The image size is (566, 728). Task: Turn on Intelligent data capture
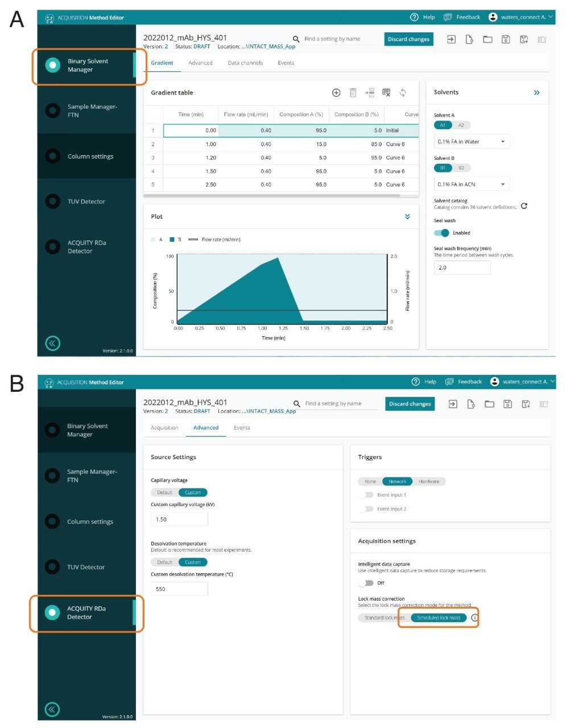click(x=367, y=583)
